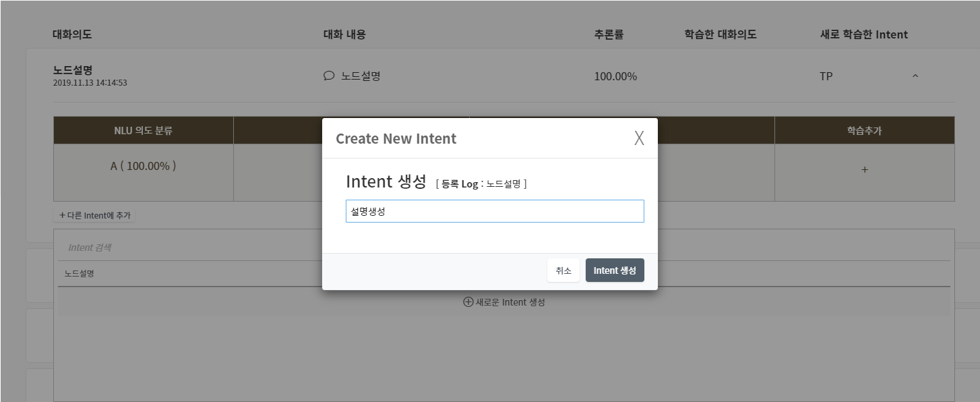
Task: Click the 대화의도 column header
Action: pyautogui.click(x=72, y=34)
